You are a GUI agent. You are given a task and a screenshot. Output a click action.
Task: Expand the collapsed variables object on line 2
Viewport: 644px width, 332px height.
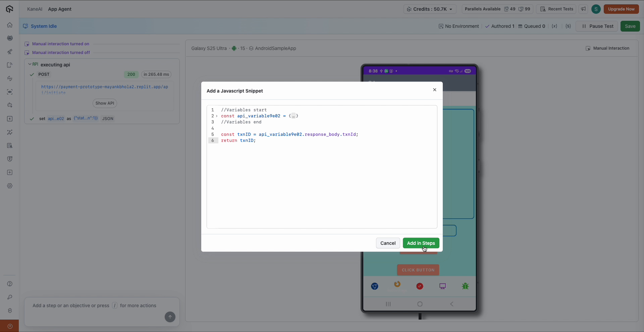click(294, 116)
